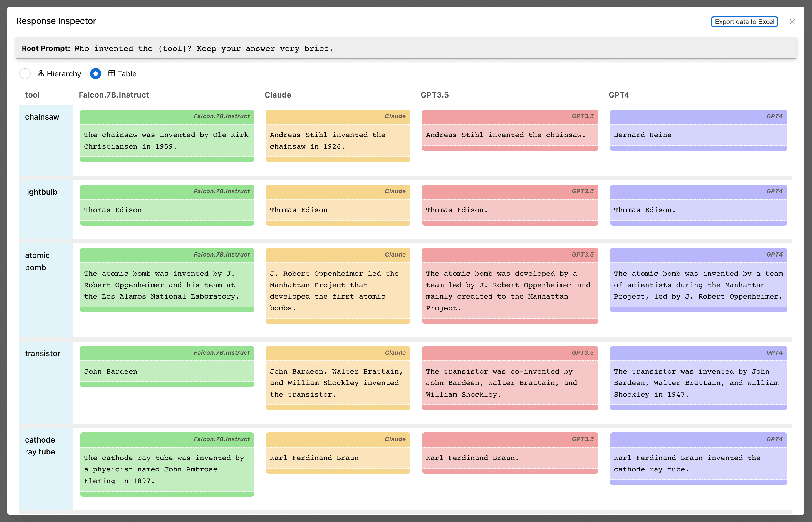Click the Falcon.7B.Instruct column header
The width and height of the screenshot is (812, 522).
[x=114, y=95]
